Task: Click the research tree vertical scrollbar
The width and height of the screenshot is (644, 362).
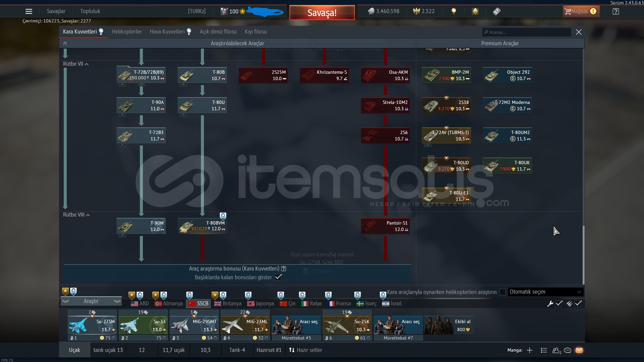Action: click(583, 255)
